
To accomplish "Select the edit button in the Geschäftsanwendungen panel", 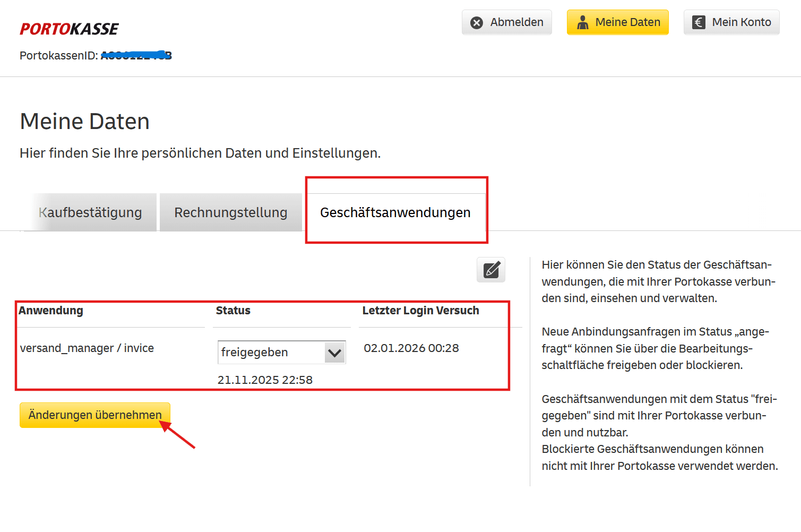I will coord(490,270).
